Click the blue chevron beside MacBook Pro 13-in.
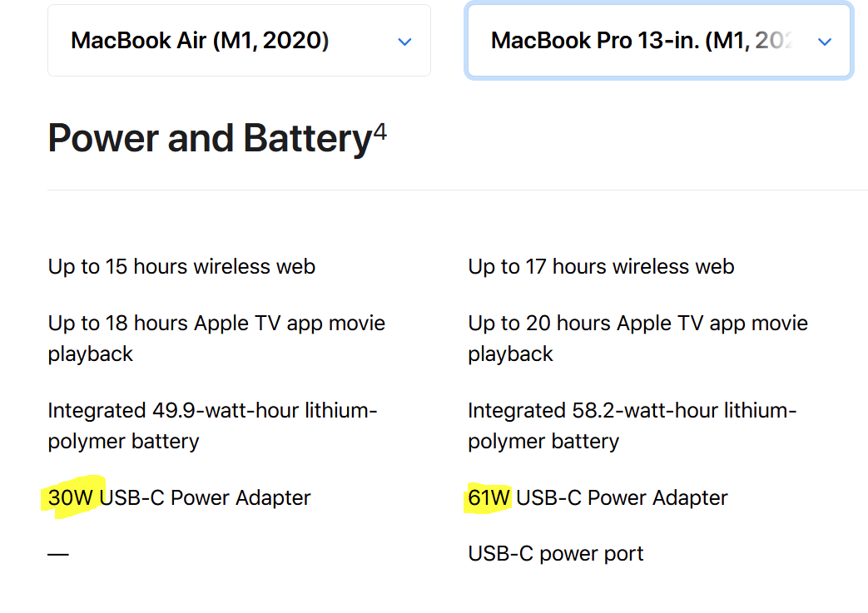The height and width of the screenshot is (613, 868). [825, 42]
